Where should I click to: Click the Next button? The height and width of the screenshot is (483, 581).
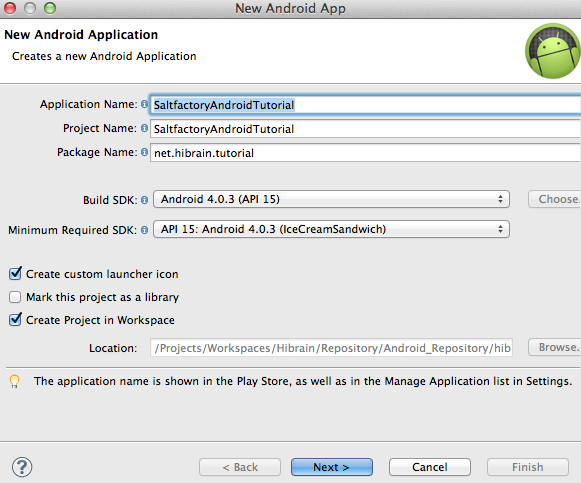click(332, 467)
